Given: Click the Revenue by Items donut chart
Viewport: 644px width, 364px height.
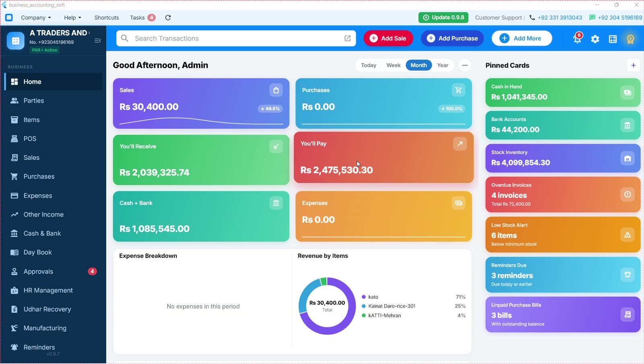Looking at the screenshot, I should [x=327, y=306].
